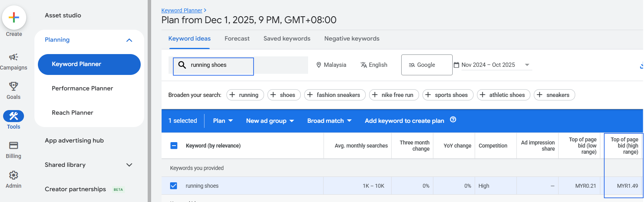Open the New ad group dropdown

point(270,121)
